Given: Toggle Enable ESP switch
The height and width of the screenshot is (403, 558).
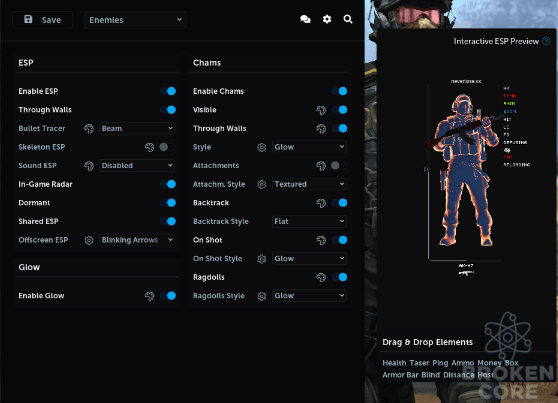Looking at the screenshot, I should coord(168,91).
